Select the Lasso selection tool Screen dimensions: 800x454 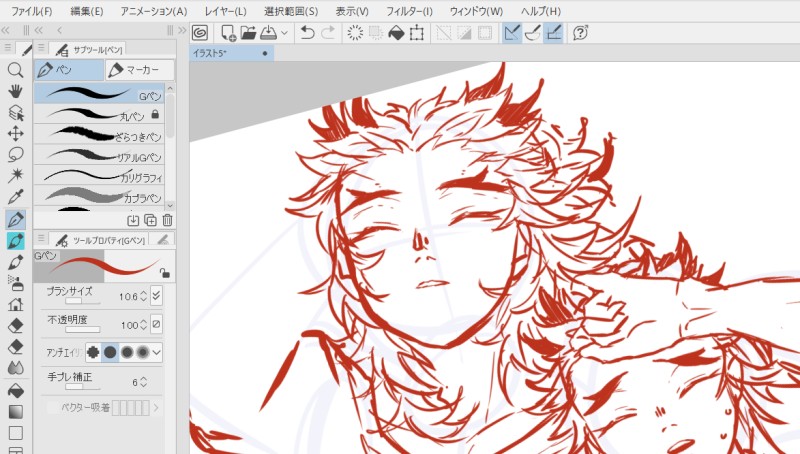point(15,155)
